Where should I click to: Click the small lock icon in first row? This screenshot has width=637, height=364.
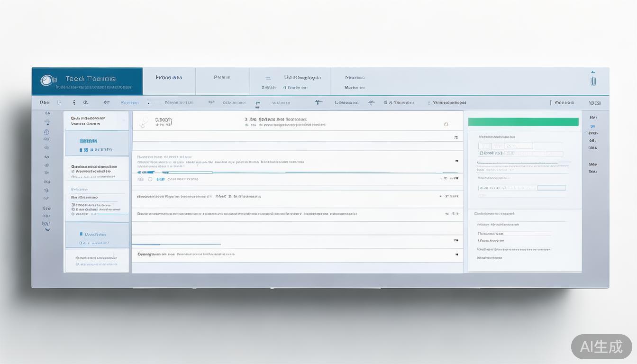pos(446,124)
